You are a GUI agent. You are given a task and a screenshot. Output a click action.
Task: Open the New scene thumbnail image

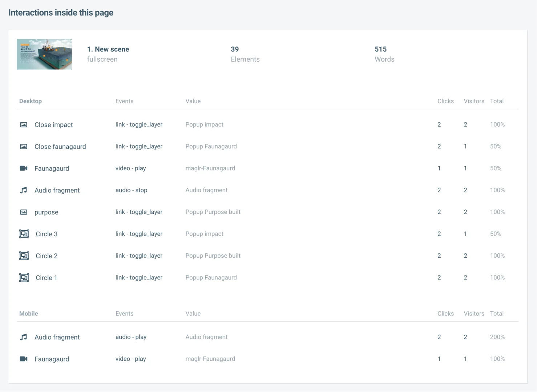44,54
